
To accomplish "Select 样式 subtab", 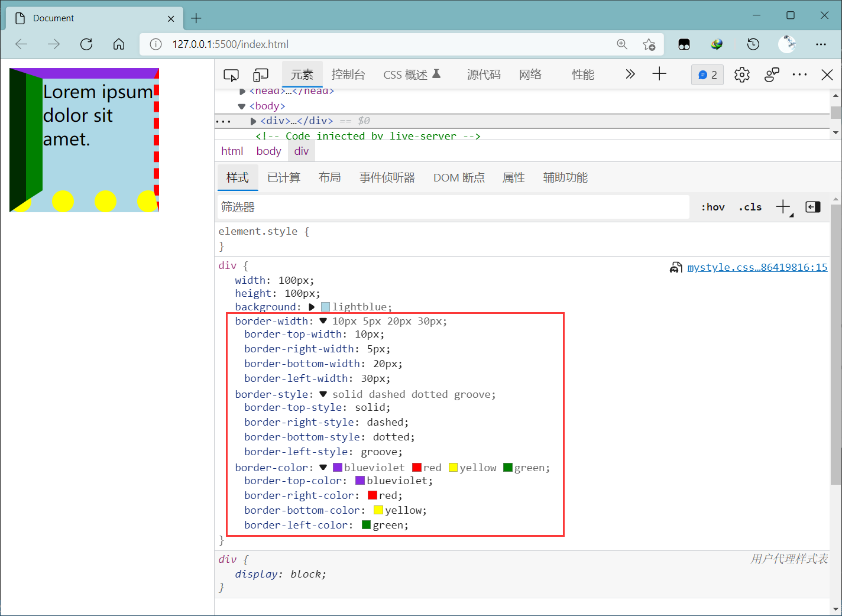I will coord(238,177).
